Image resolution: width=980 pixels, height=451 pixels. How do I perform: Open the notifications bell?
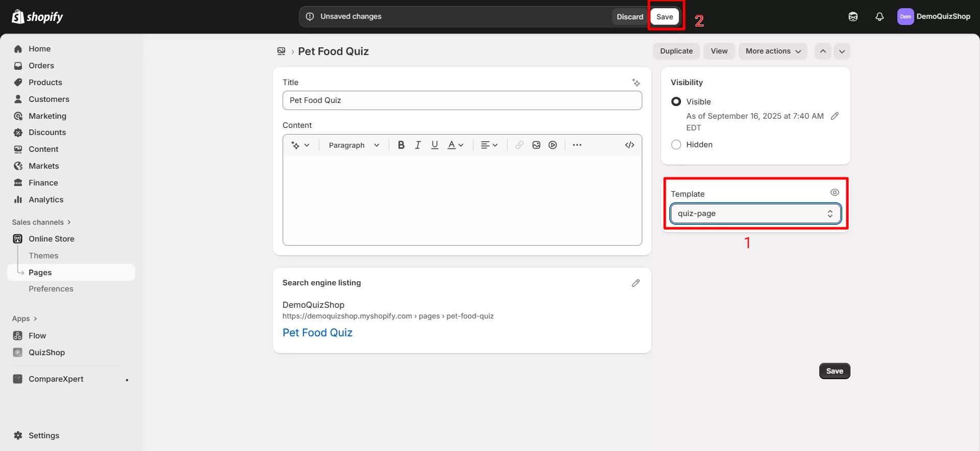click(x=880, y=17)
